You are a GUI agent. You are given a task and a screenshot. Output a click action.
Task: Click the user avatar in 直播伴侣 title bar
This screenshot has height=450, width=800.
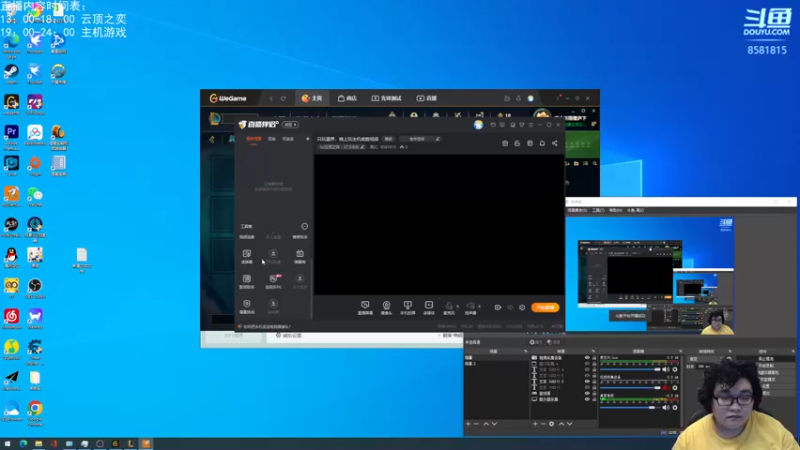pos(478,124)
